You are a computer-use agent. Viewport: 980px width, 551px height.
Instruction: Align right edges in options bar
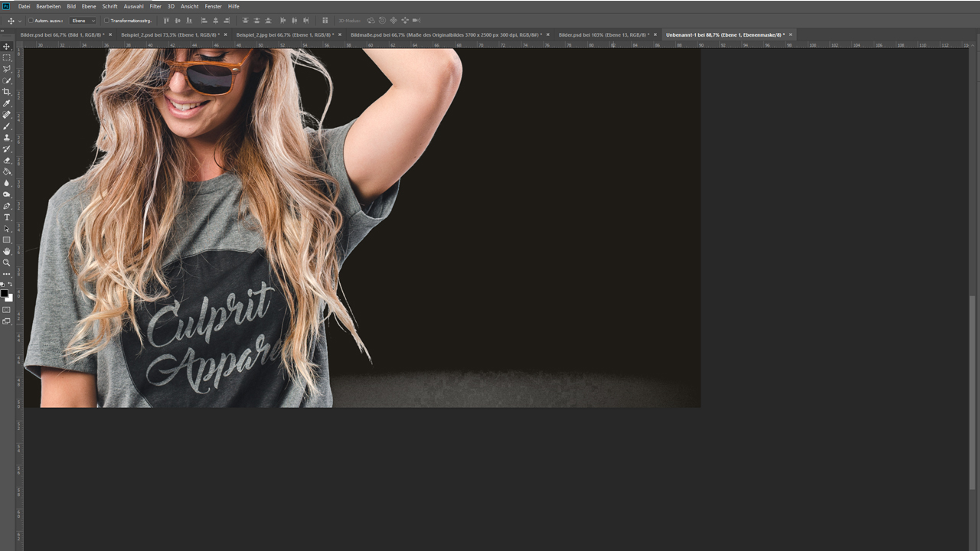click(x=227, y=21)
